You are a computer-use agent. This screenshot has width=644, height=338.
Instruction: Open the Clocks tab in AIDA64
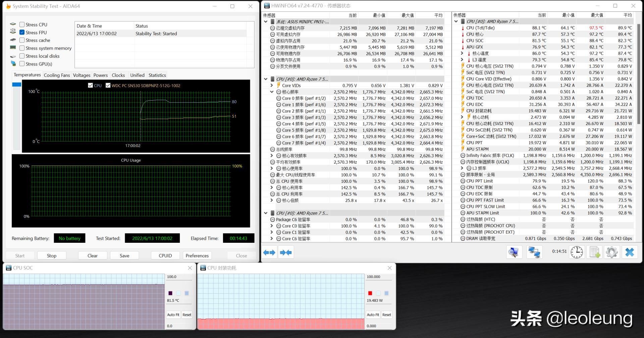tap(118, 75)
